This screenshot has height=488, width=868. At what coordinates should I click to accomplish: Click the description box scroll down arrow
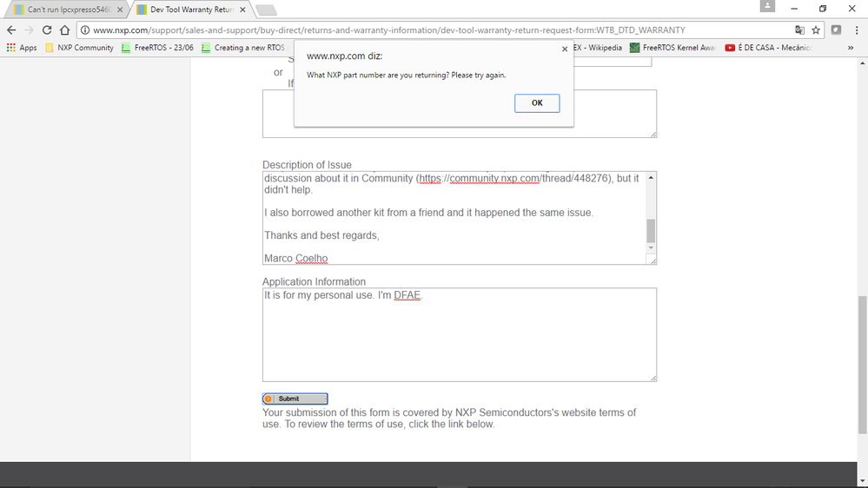coord(651,247)
